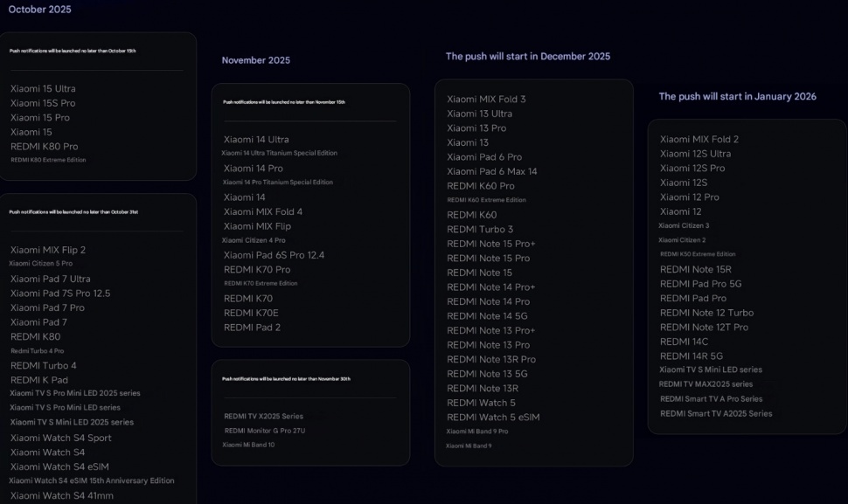Click the "October 2025" heading
Viewport: 848px width, 504px height.
[x=39, y=10]
